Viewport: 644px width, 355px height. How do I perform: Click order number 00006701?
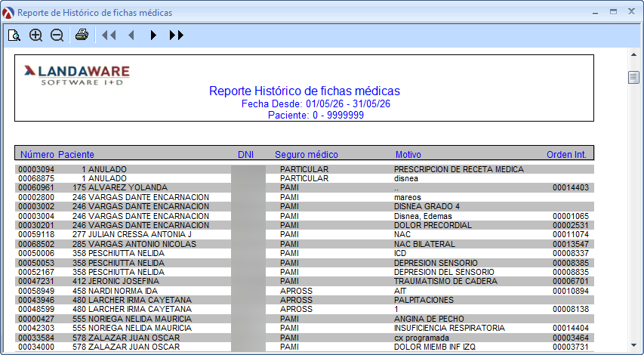(x=571, y=281)
